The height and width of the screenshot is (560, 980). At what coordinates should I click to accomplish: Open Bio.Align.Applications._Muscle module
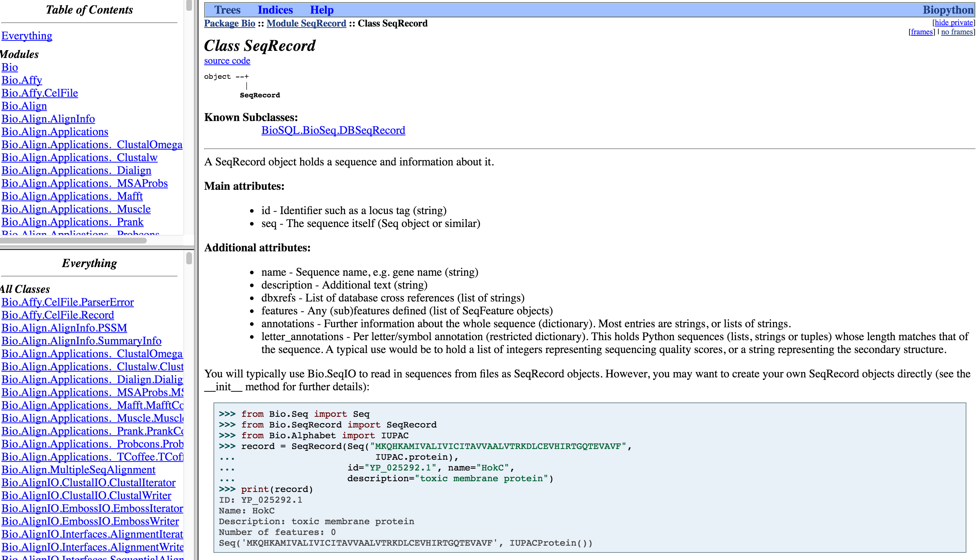[76, 209]
